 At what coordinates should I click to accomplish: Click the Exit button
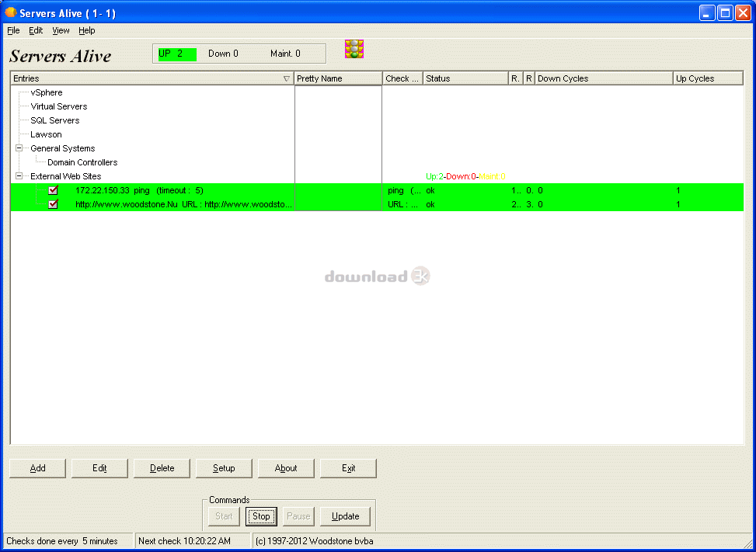[x=348, y=468]
